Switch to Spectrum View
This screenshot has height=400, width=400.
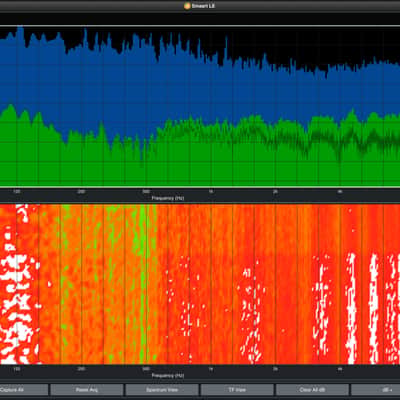point(162,390)
